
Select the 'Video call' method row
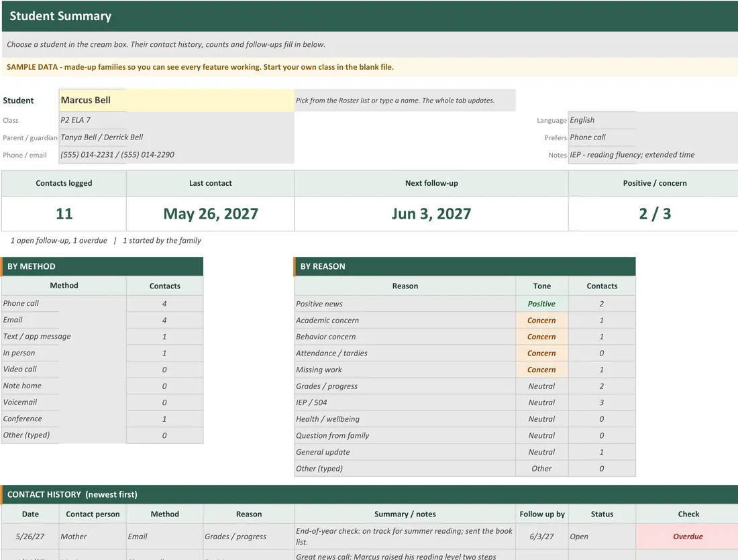[102, 370]
